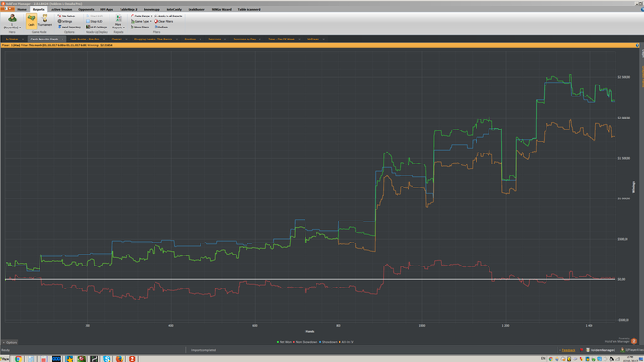Click the red flag status bar icon
This screenshot has width=644, height=362.
point(581,350)
